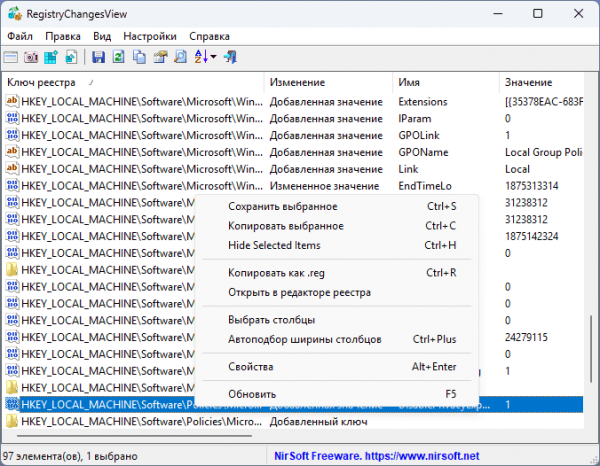Select the cell Local Group Poli

point(544,152)
